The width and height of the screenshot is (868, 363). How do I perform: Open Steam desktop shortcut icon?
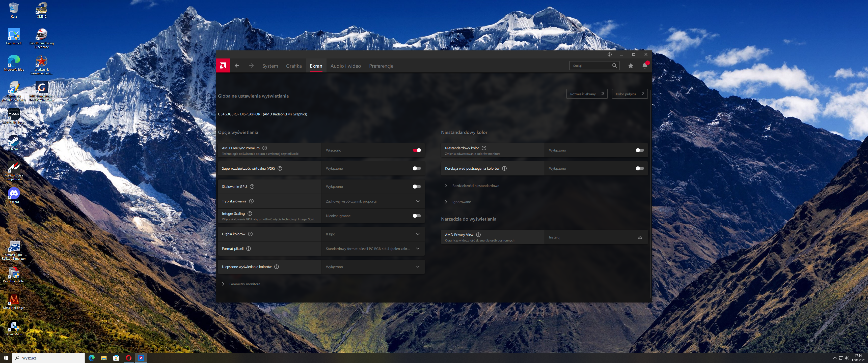(13, 141)
